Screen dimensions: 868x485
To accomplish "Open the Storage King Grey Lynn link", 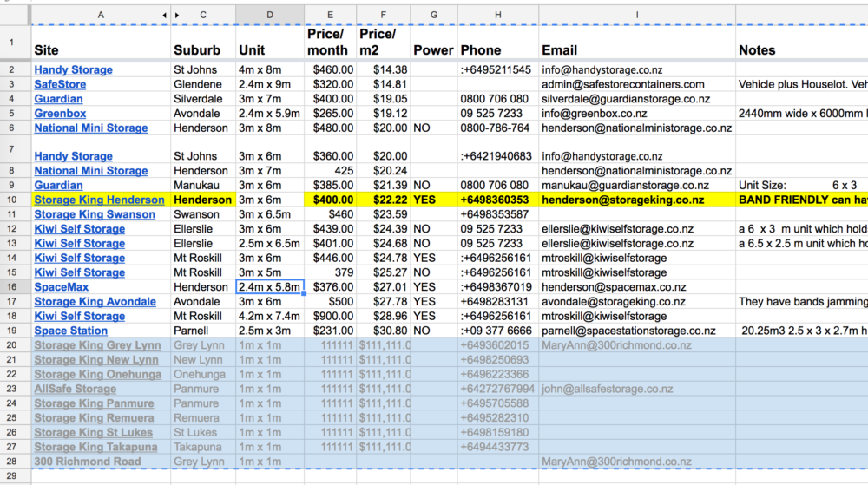I will 97,345.
